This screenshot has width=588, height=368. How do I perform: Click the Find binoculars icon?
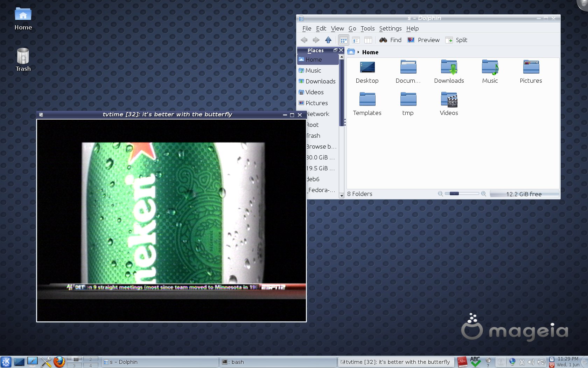coord(383,40)
